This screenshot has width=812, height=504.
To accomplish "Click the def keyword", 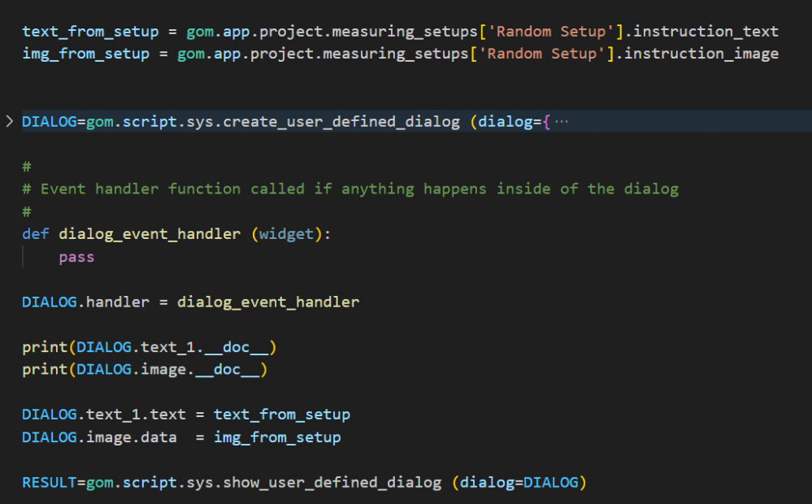I will (36, 234).
